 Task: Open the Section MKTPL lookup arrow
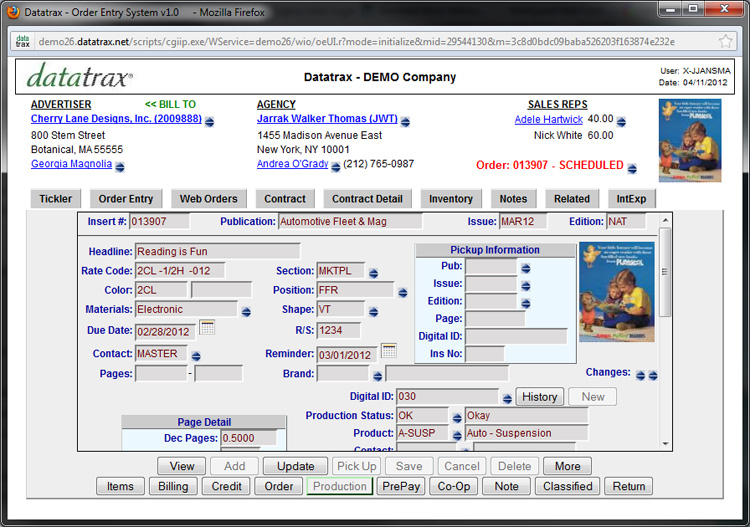[374, 274]
